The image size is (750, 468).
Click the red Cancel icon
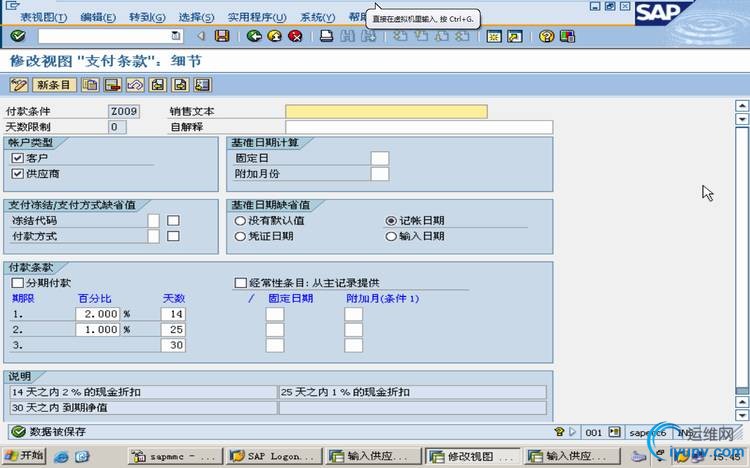(296, 36)
